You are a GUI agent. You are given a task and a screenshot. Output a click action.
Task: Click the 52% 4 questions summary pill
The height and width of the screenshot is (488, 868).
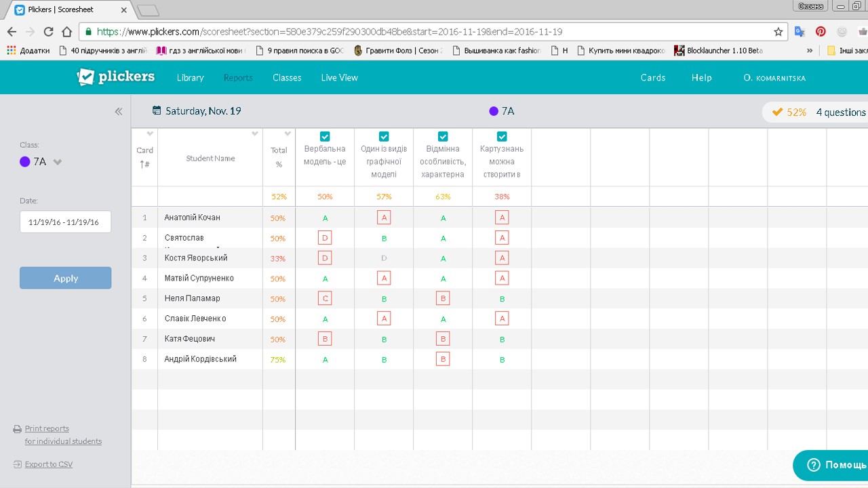(816, 112)
